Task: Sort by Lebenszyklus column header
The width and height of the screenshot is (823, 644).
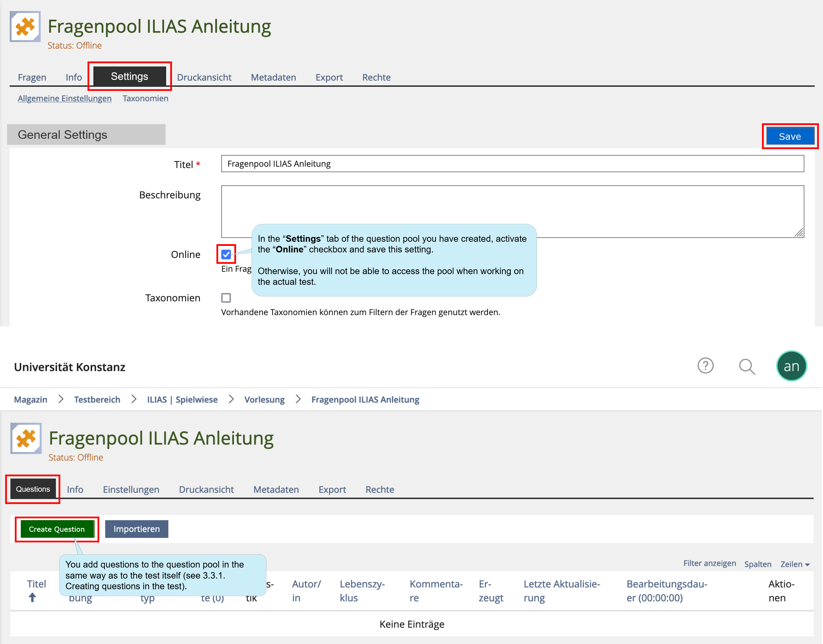Action: tap(362, 591)
